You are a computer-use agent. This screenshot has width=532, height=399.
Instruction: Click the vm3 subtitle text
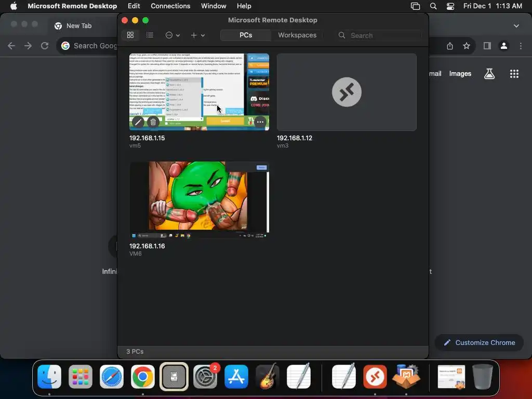[x=282, y=145]
